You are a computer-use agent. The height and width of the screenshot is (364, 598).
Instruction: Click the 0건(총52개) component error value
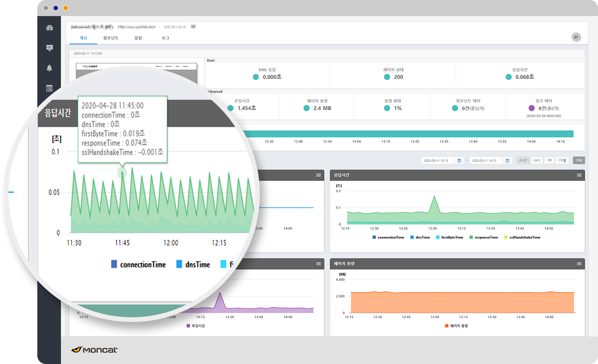tap(473, 108)
